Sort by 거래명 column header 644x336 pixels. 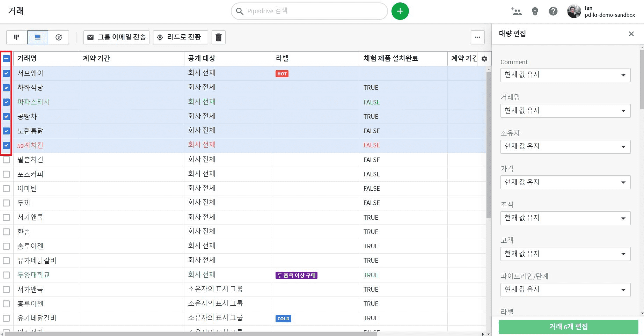(46, 59)
